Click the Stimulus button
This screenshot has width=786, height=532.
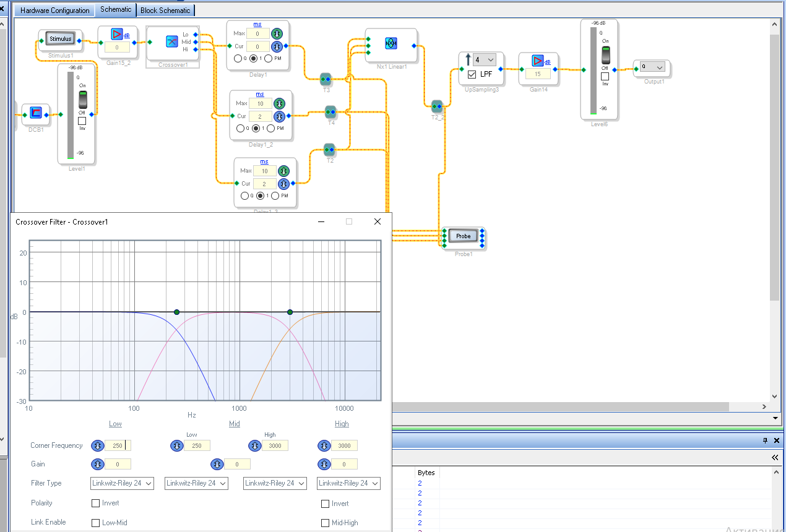tap(61, 39)
